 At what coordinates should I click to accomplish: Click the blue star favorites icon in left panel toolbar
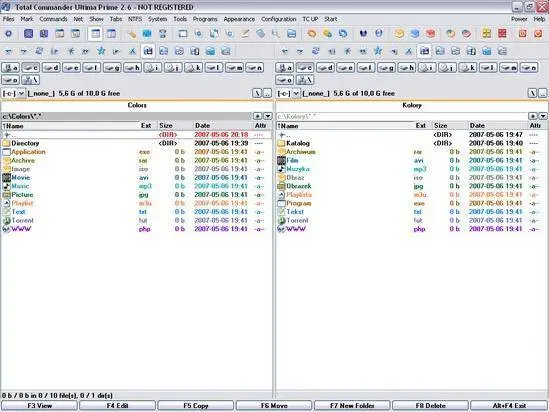[101, 51]
